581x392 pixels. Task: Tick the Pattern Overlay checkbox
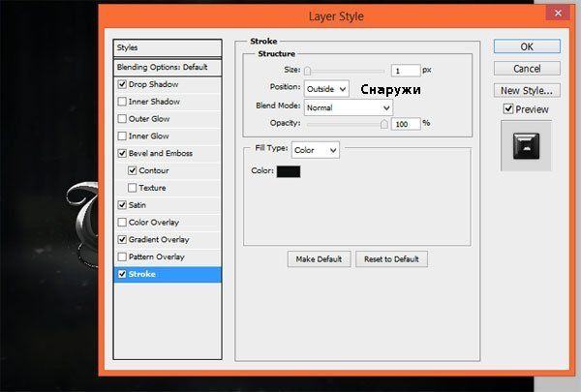click(x=122, y=256)
